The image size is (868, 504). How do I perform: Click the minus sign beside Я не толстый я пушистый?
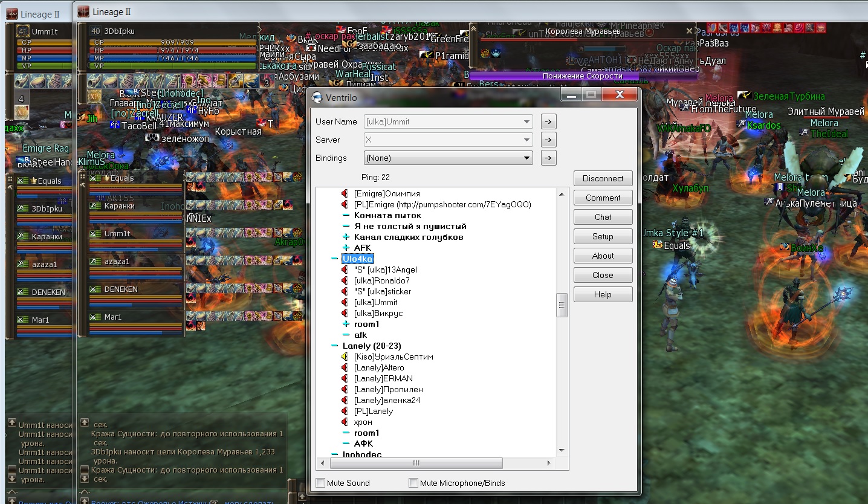346,226
